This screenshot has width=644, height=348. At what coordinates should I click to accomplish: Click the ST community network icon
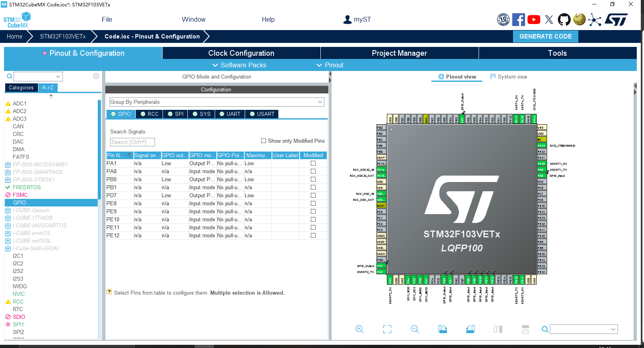click(595, 20)
